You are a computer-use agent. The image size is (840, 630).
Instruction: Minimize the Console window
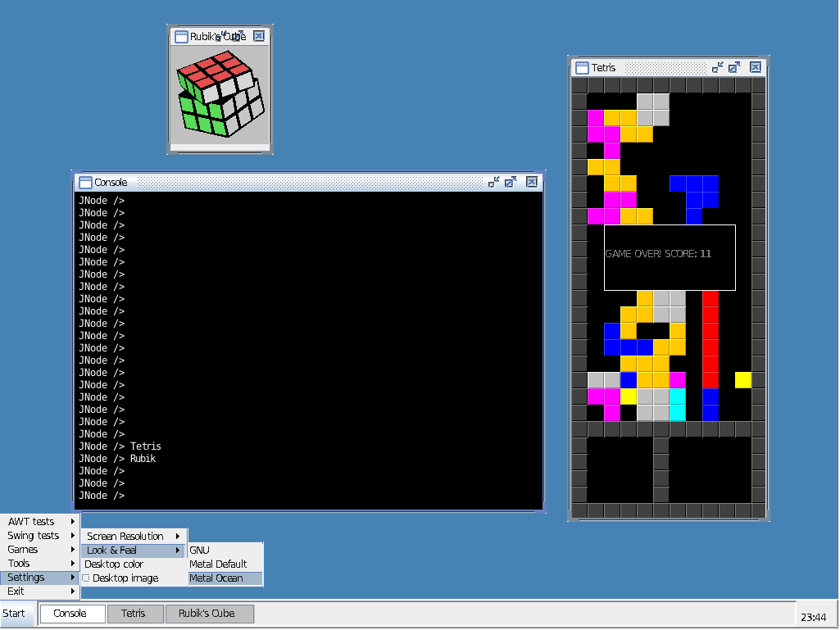[493, 183]
